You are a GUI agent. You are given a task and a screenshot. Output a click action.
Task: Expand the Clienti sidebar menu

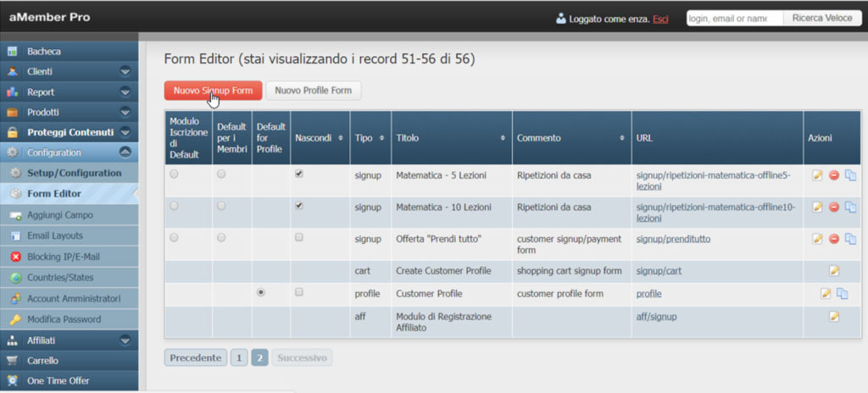pyautogui.click(x=125, y=72)
